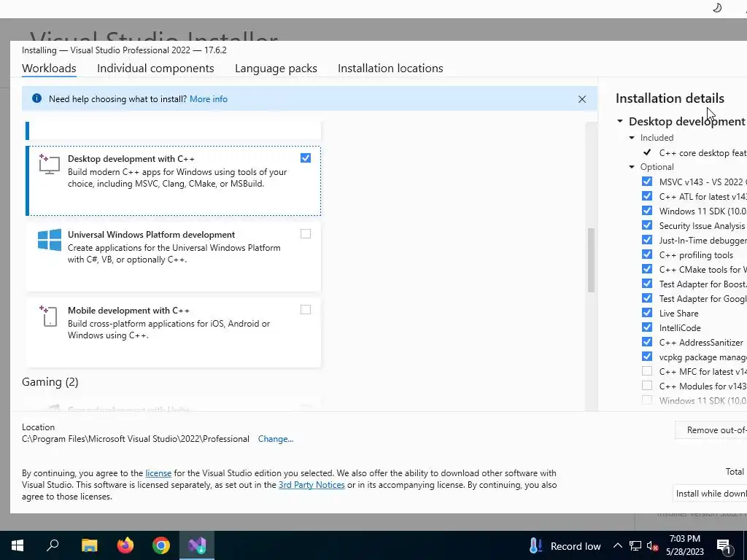This screenshot has height=560, width=747.
Task: Collapse the Optional components group
Action: click(632, 167)
